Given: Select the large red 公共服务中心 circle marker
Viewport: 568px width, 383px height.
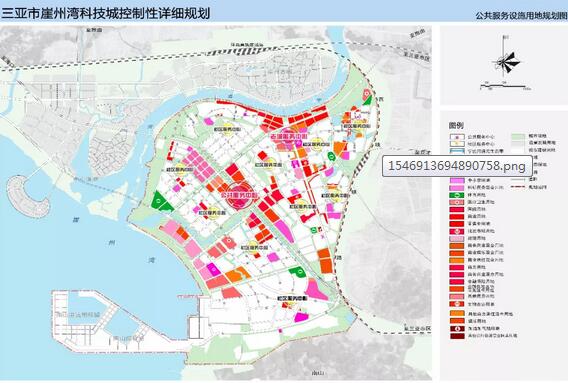Looking at the screenshot, I should pyautogui.click(x=241, y=195).
